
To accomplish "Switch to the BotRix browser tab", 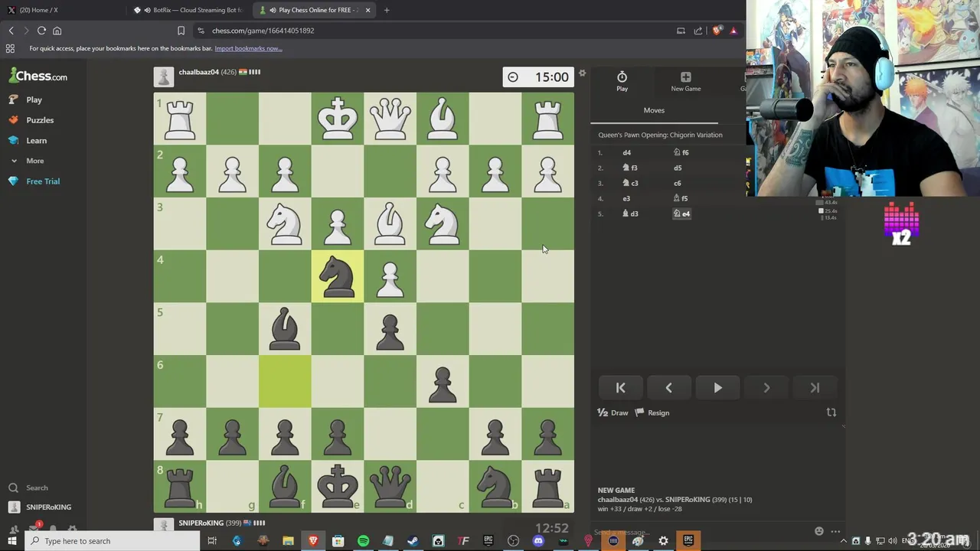I will 188,10.
